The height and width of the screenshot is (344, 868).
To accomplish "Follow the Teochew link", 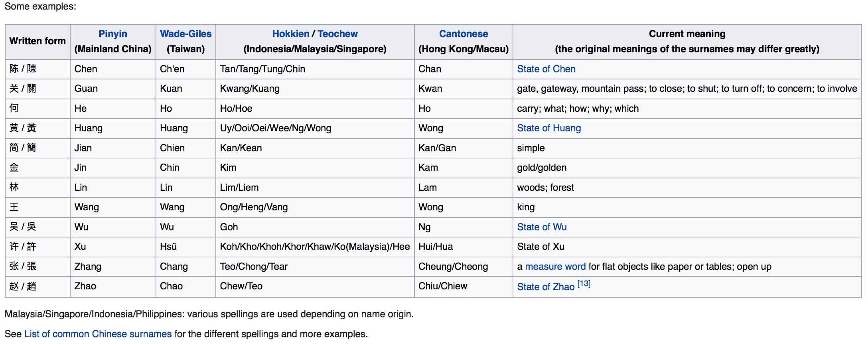I will 337,34.
